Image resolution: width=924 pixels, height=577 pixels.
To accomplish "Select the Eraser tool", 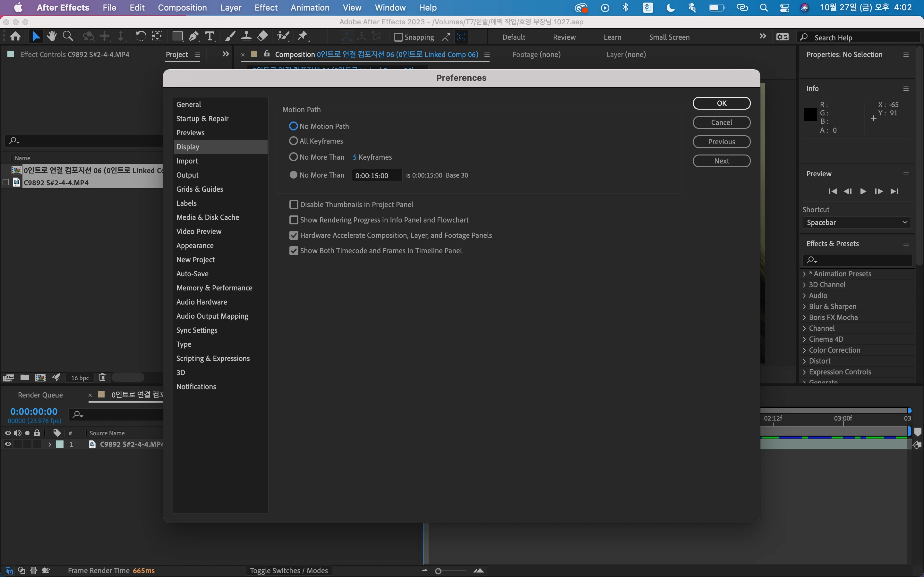I will [263, 36].
